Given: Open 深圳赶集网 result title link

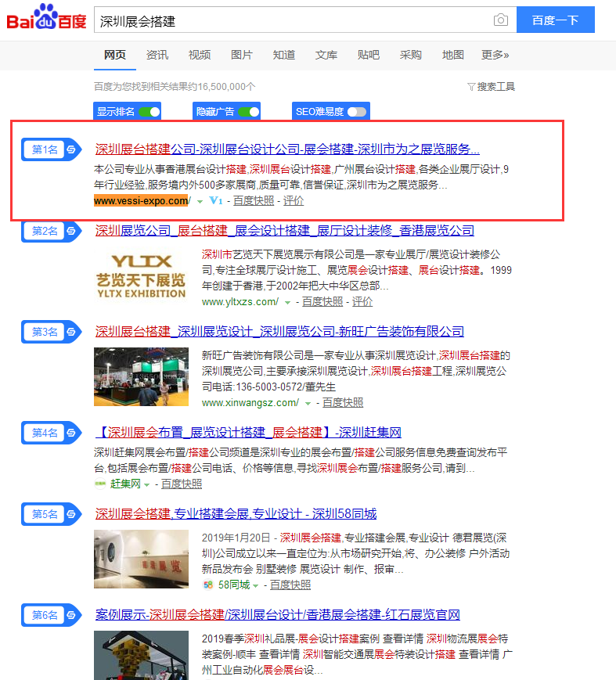Looking at the screenshot, I should coord(248,433).
